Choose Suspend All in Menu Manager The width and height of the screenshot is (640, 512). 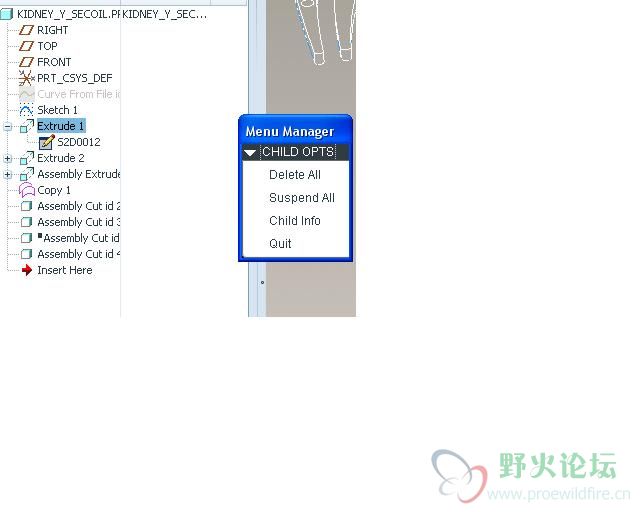pyautogui.click(x=302, y=198)
